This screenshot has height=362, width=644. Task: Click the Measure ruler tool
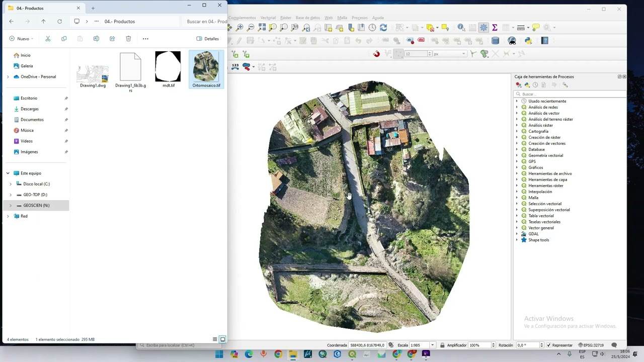[521, 28]
